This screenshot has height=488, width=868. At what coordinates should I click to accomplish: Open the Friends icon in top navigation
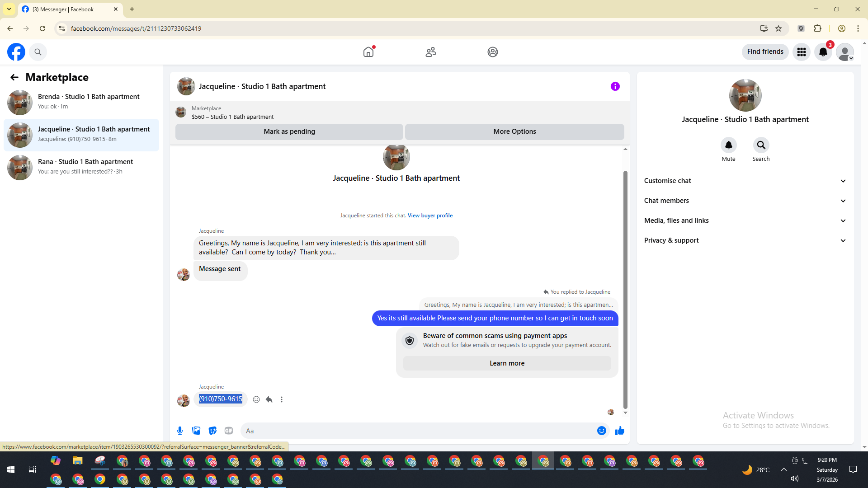point(431,52)
